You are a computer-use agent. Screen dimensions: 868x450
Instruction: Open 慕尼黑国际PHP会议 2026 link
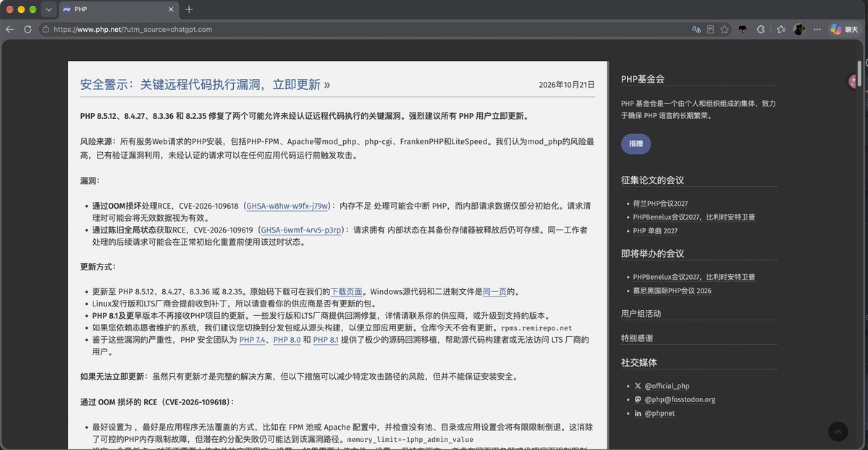[x=672, y=291]
